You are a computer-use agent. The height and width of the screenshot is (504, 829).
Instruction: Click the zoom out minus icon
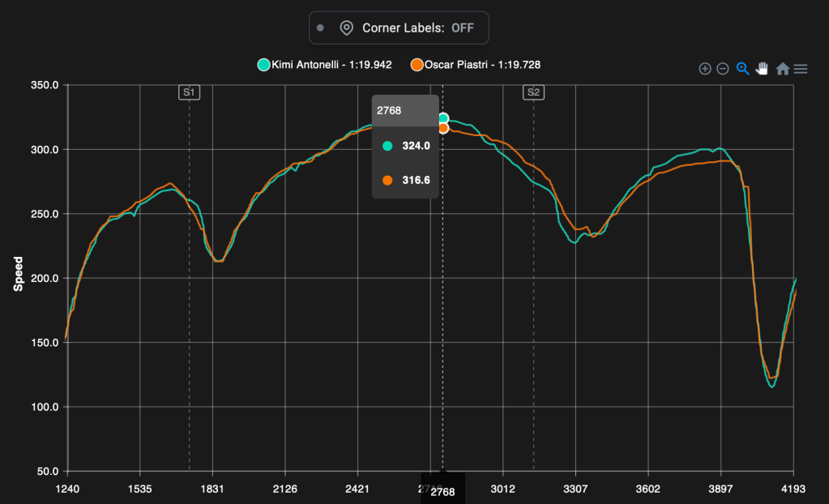click(x=723, y=69)
